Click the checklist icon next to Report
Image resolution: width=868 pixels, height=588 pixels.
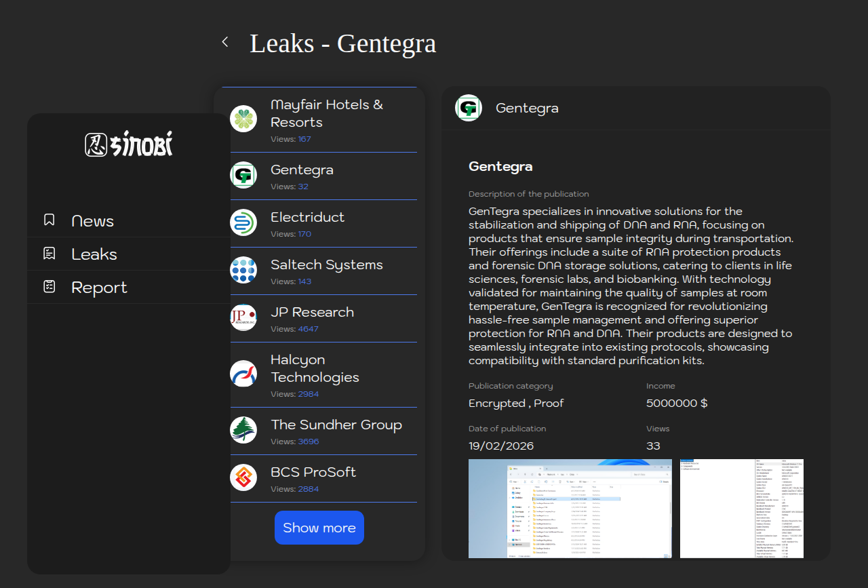tap(50, 286)
